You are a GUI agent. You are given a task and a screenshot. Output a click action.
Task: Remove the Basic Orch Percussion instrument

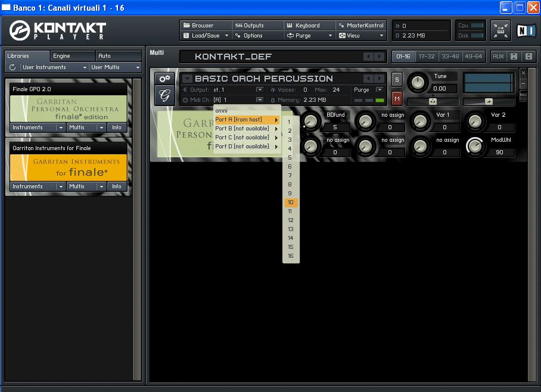pyautogui.click(x=523, y=73)
